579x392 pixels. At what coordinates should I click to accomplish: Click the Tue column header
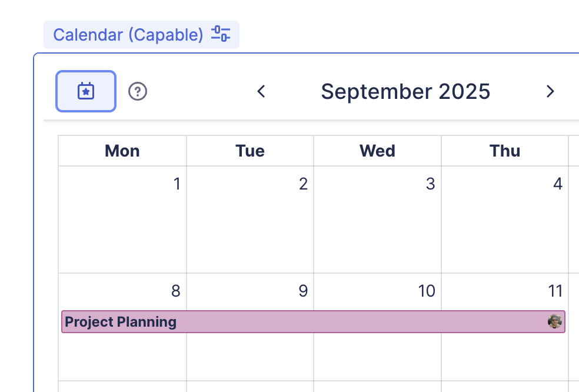click(x=249, y=151)
